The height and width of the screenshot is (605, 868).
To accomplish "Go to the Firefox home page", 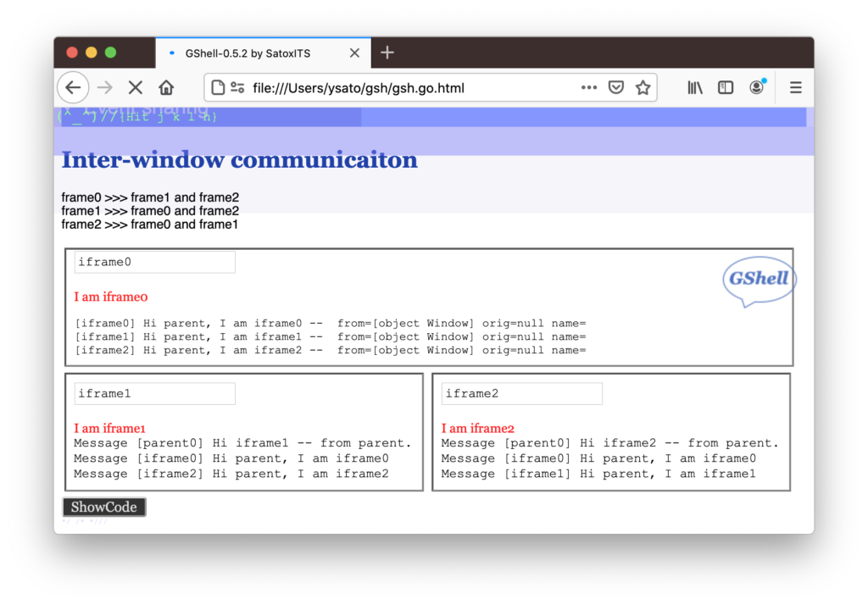I will pos(166,87).
